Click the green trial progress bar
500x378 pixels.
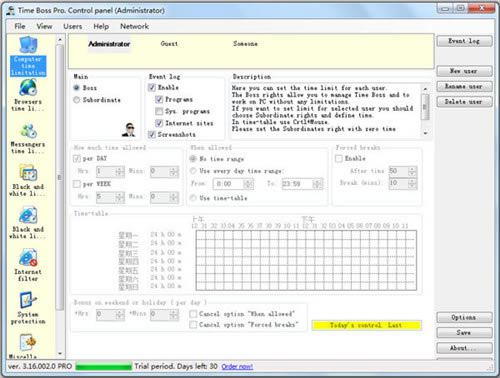point(104,367)
